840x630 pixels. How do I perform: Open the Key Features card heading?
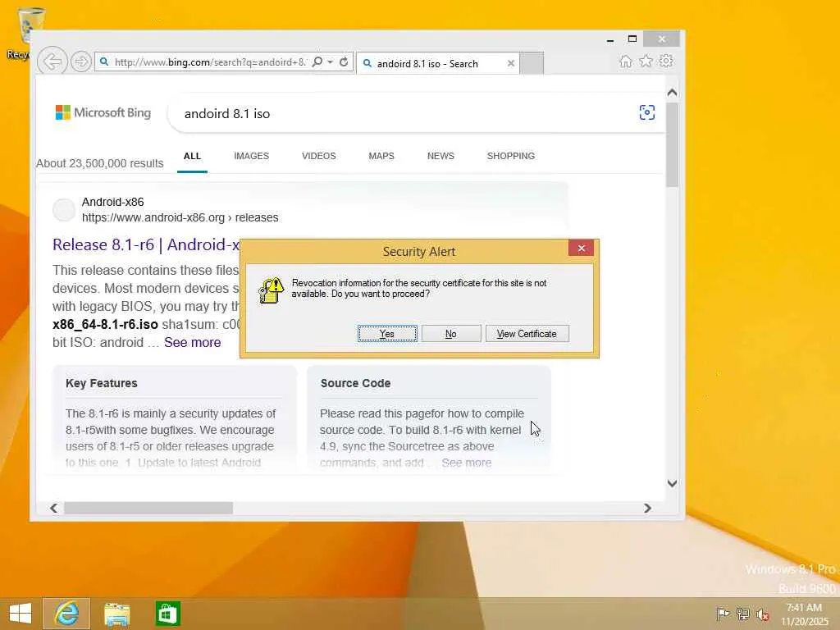[101, 383]
